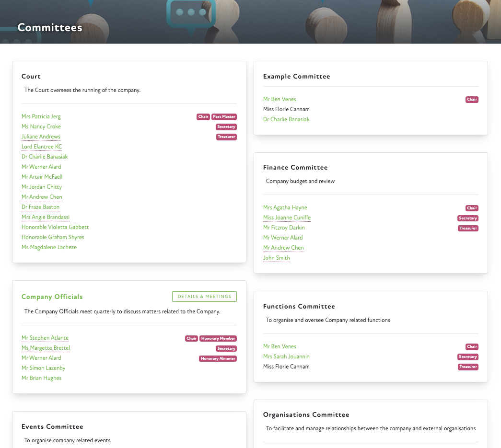Viewport: 501px width, 448px height.
Task: Click Miss Joanne Cuniffe's name
Action: coord(287,218)
